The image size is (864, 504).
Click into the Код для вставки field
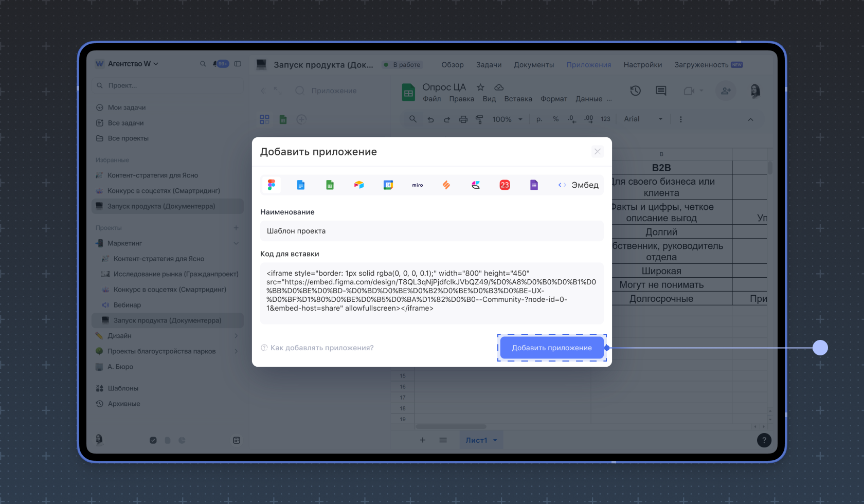click(x=431, y=293)
